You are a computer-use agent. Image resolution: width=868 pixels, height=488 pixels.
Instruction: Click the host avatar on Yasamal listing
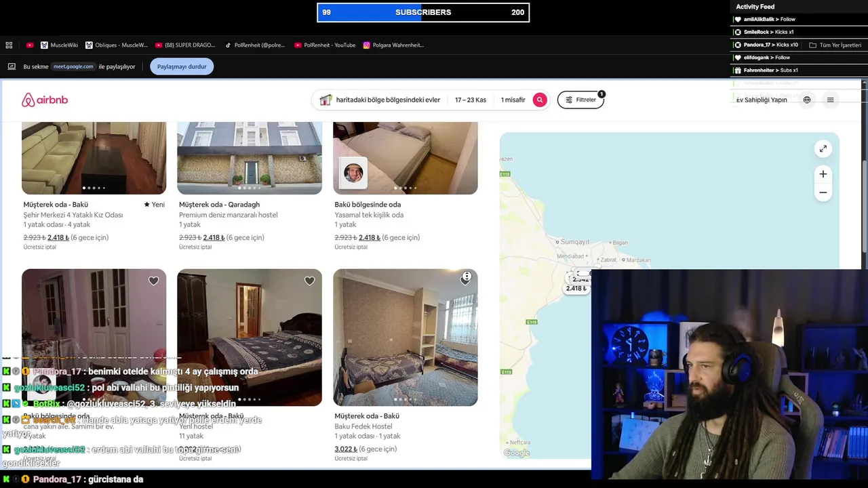pyautogui.click(x=353, y=173)
